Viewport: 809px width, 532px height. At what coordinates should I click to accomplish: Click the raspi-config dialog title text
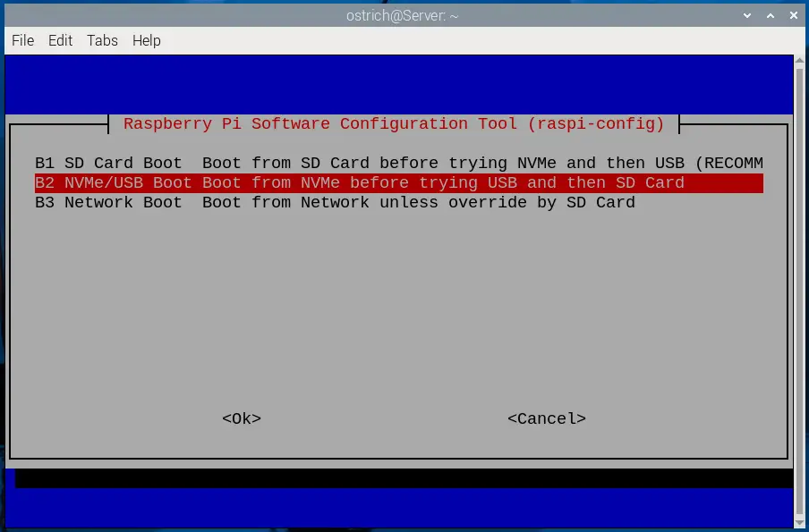(394, 123)
